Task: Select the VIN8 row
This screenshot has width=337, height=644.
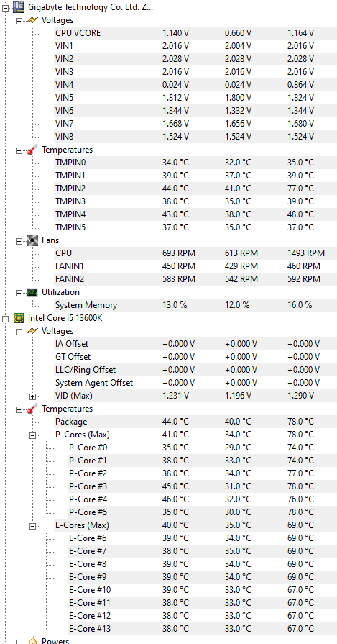Action: coord(195,137)
